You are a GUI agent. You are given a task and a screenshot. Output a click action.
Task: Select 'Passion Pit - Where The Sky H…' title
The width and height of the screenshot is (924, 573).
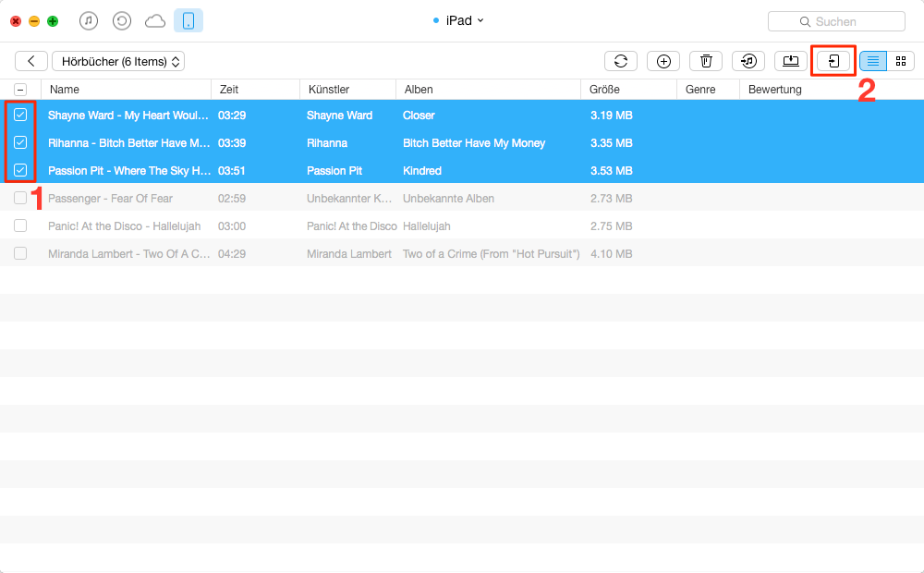click(x=129, y=171)
